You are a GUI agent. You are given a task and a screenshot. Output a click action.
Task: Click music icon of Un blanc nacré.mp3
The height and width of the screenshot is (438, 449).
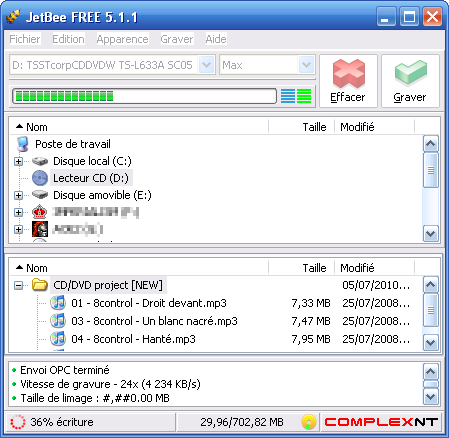click(58, 321)
